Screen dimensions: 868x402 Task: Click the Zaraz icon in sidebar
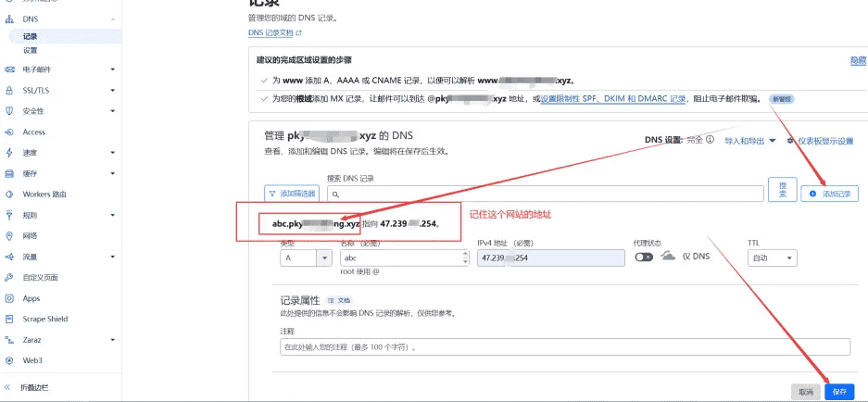tap(9, 340)
